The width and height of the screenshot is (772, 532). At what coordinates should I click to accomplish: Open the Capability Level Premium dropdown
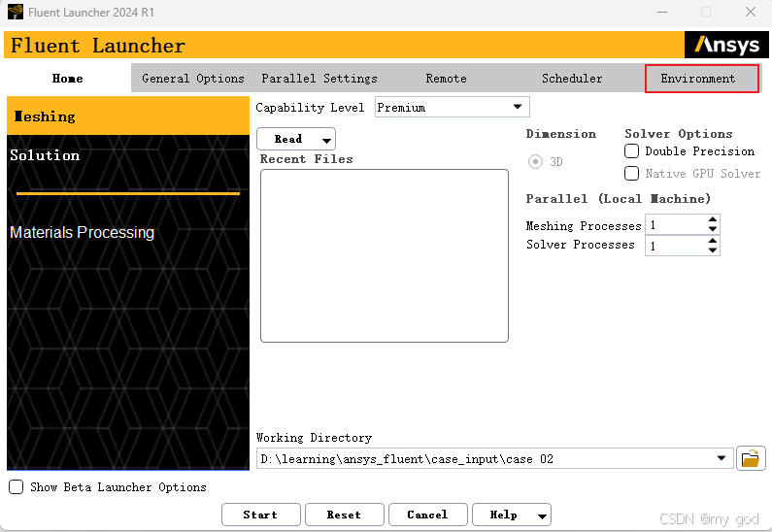click(x=452, y=108)
